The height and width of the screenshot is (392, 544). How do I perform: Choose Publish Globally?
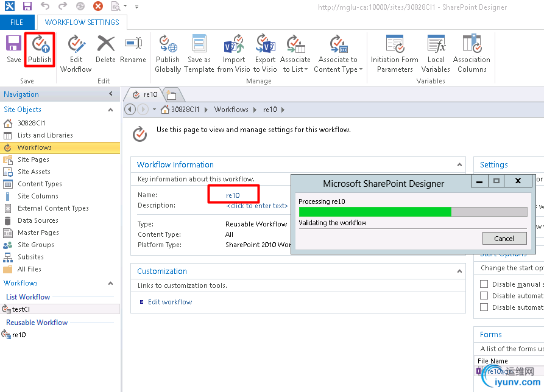(168, 54)
